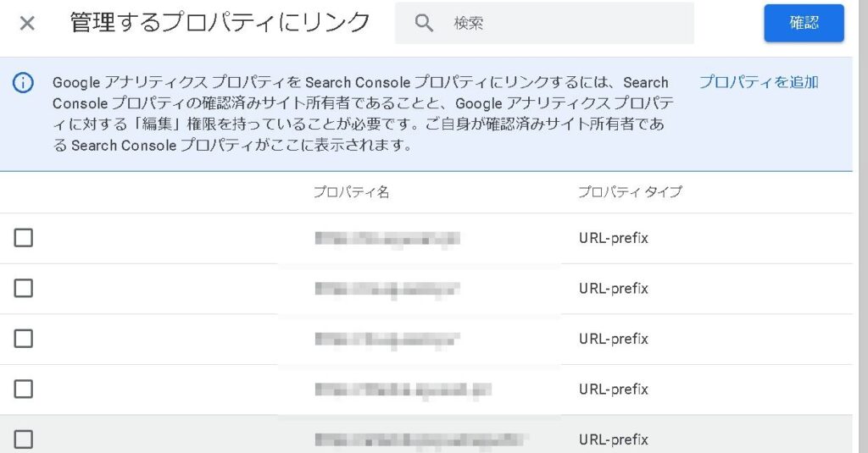Screen dimensions: 868x453
Task: Select the blurred property name in first row
Action: pos(387,239)
